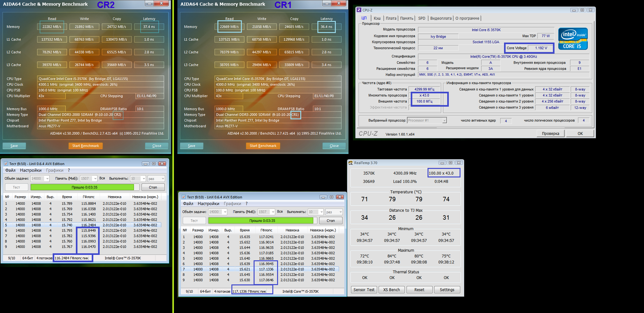Click the 117.0241 GFlops cell in LinX
The width and height of the screenshot is (644, 313).
click(x=266, y=237)
